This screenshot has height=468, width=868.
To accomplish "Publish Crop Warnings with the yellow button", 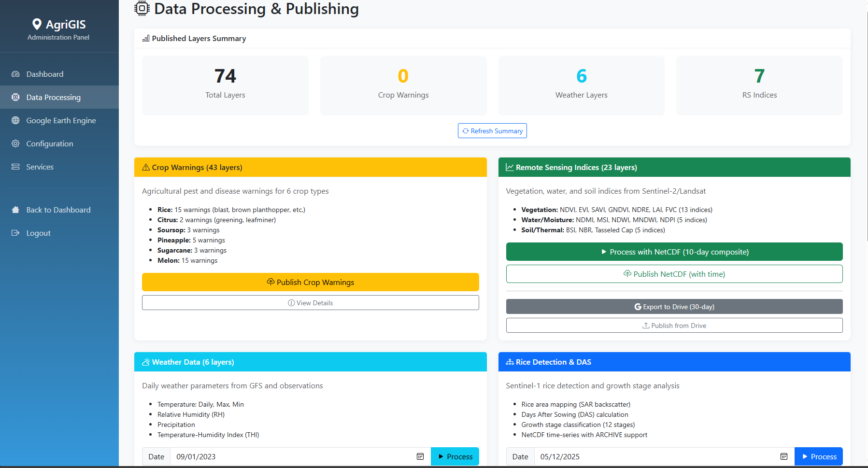I will pyautogui.click(x=310, y=282).
